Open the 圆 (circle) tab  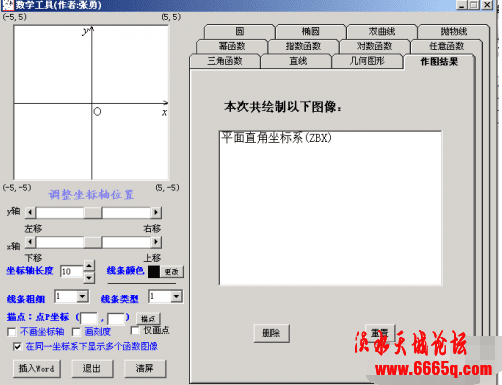239,32
